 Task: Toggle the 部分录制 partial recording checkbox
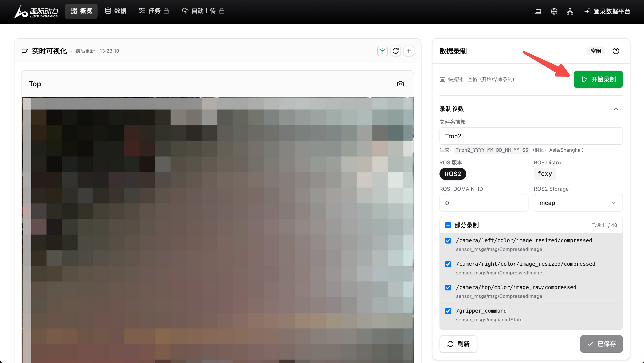coord(448,225)
